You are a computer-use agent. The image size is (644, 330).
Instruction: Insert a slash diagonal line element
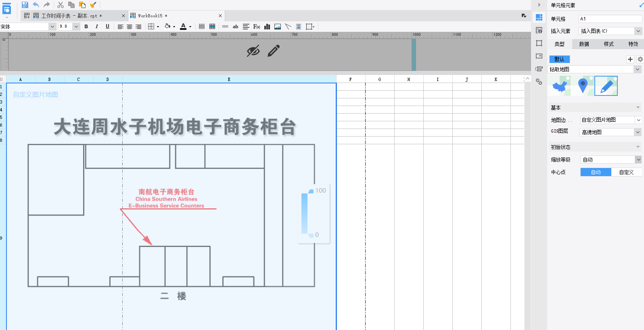coord(288,27)
